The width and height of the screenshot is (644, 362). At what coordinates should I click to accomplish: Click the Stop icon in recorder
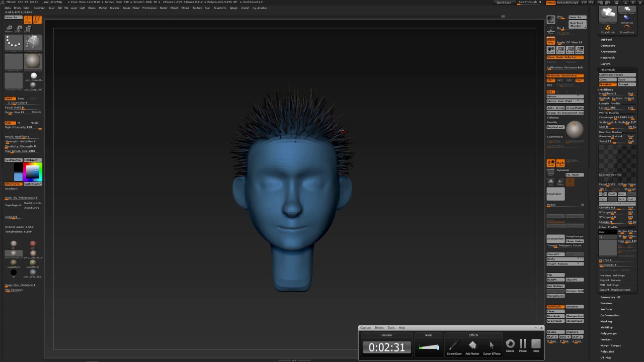point(536,345)
